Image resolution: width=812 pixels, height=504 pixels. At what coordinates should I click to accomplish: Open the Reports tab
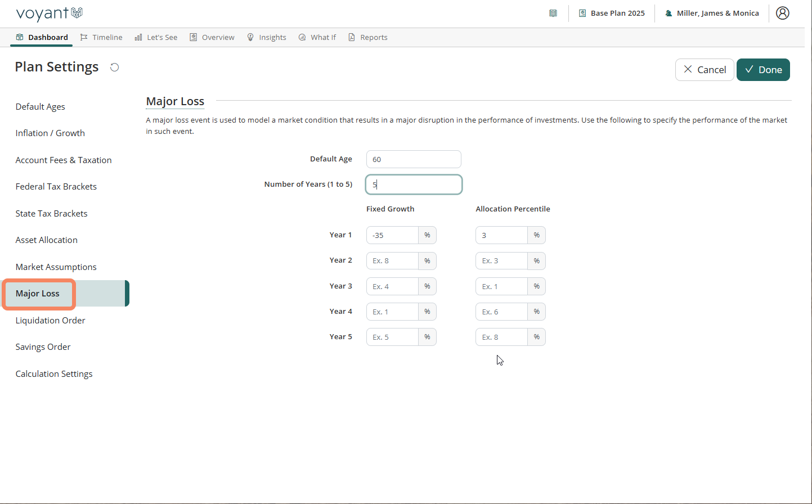368,37
